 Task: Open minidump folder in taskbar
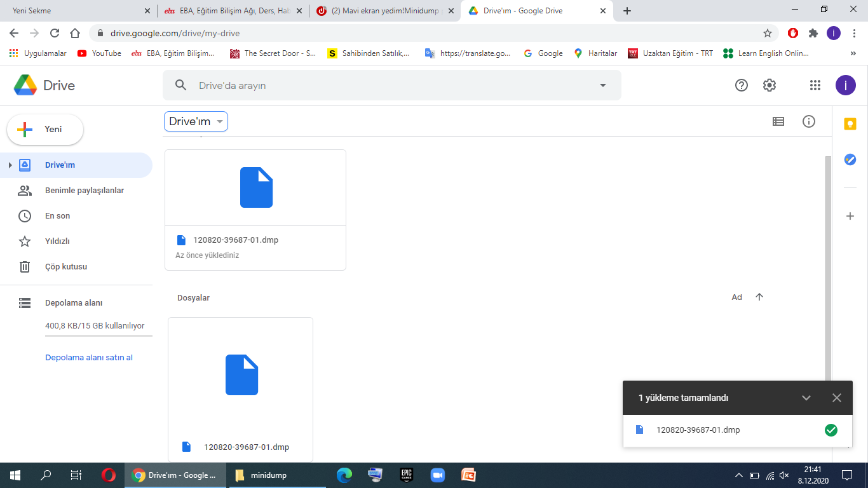(278, 475)
